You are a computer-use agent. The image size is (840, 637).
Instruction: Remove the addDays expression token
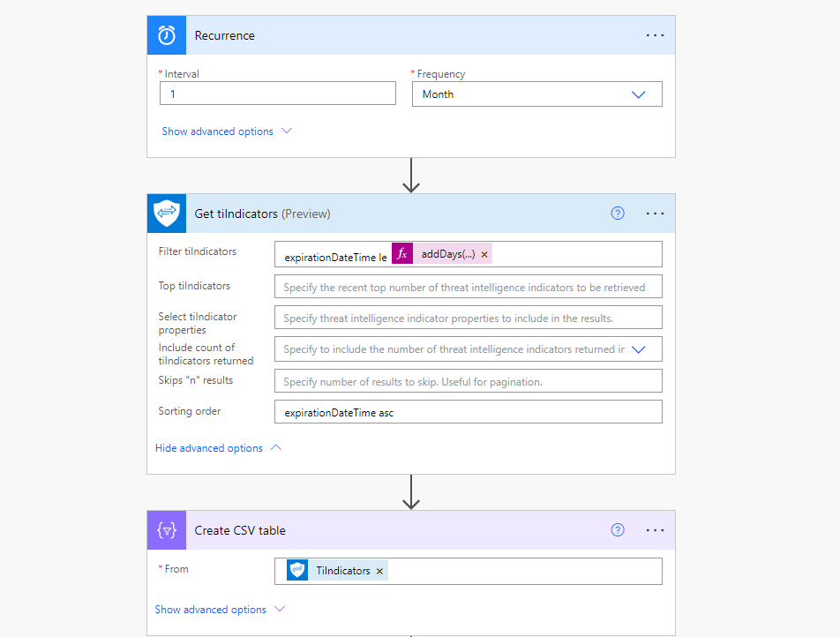(484, 254)
